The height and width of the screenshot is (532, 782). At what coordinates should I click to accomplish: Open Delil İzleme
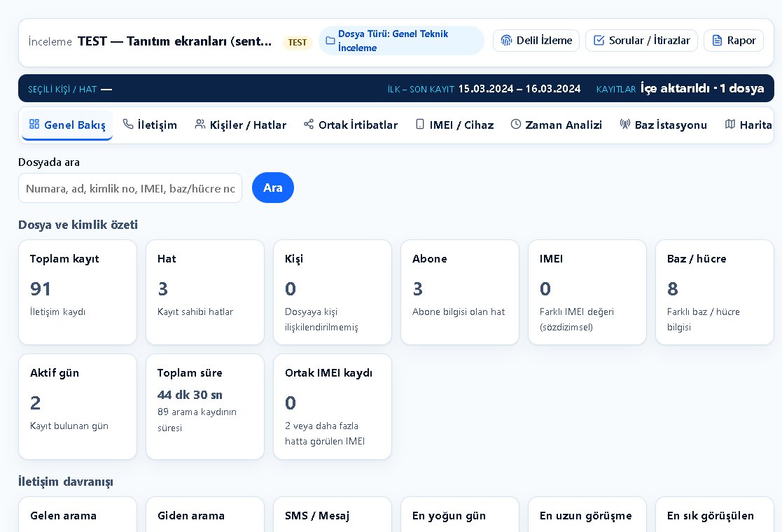536,41
